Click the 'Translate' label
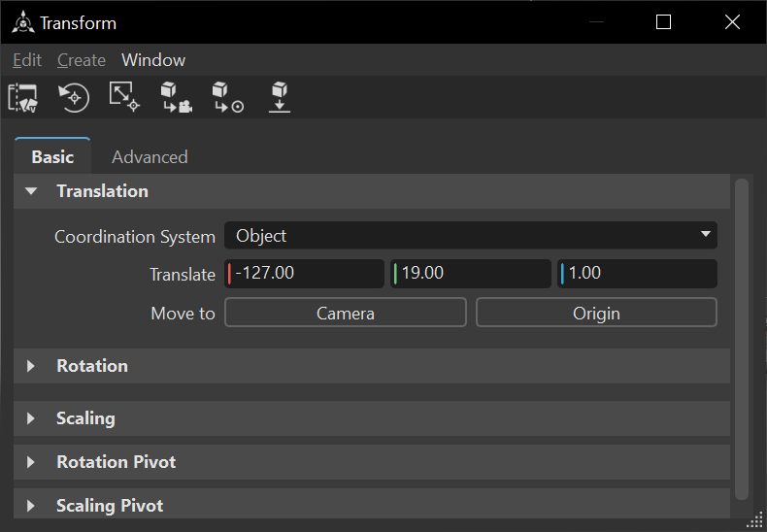 point(183,275)
